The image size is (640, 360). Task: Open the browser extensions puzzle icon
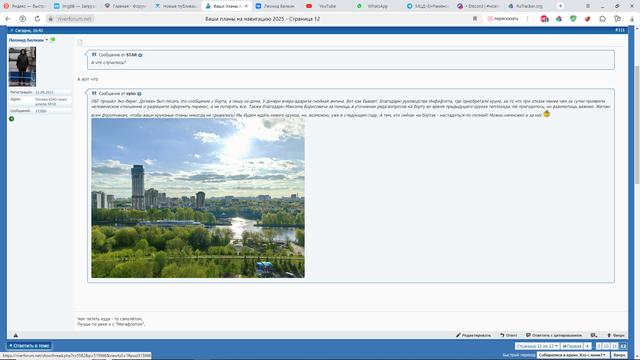[602, 19]
